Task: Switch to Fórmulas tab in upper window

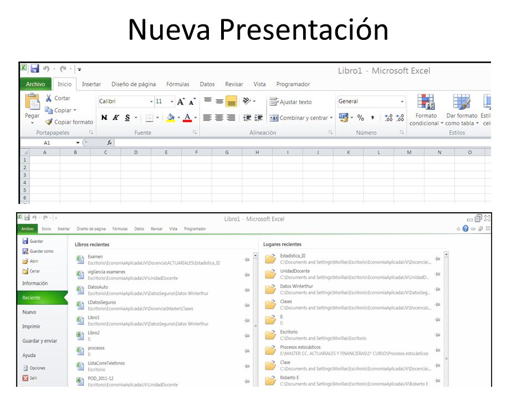Action: point(177,84)
